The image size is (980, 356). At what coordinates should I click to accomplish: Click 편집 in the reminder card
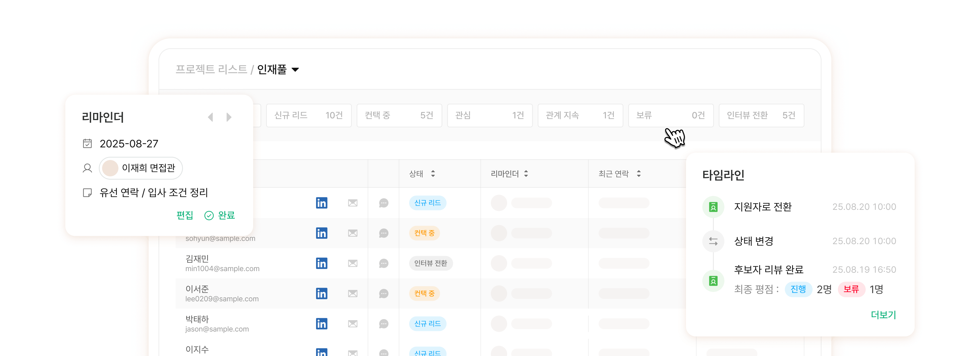[x=185, y=215]
